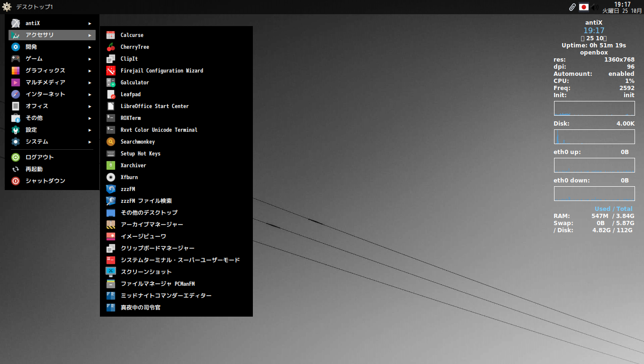Screen dimensions: 644x364
Task: Open the antiX menu entry label
Action: pos(33,23)
